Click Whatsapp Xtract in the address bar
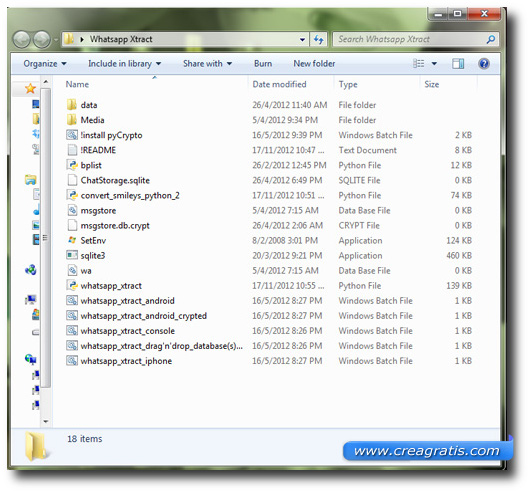 click(121, 39)
